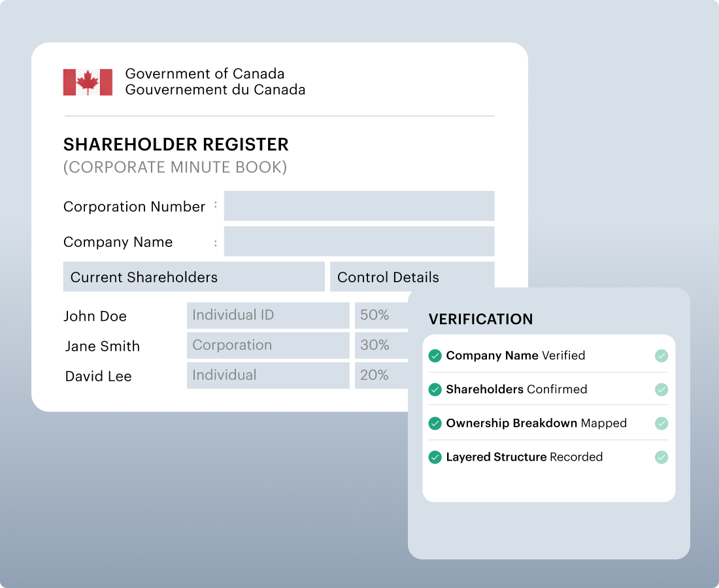Open John Doe's Individual ID field
The width and height of the screenshot is (719, 588).
268,315
